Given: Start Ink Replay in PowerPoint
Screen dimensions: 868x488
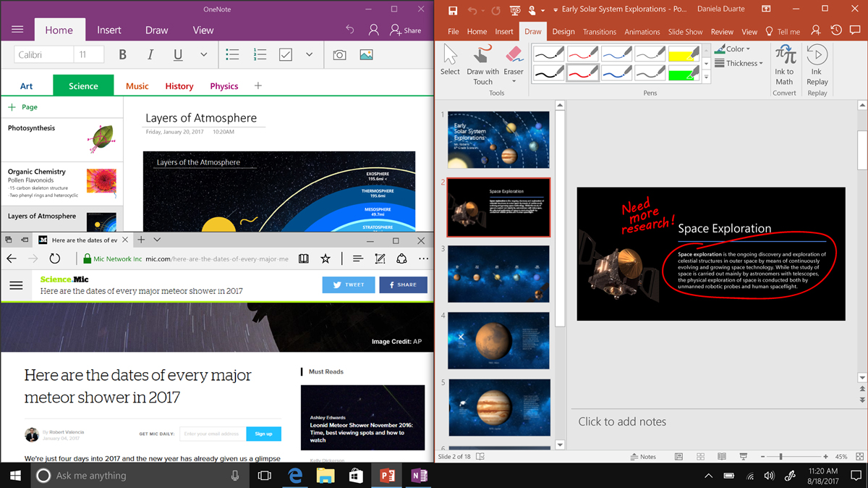Looking at the screenshot, I should [x=817, y=65].
